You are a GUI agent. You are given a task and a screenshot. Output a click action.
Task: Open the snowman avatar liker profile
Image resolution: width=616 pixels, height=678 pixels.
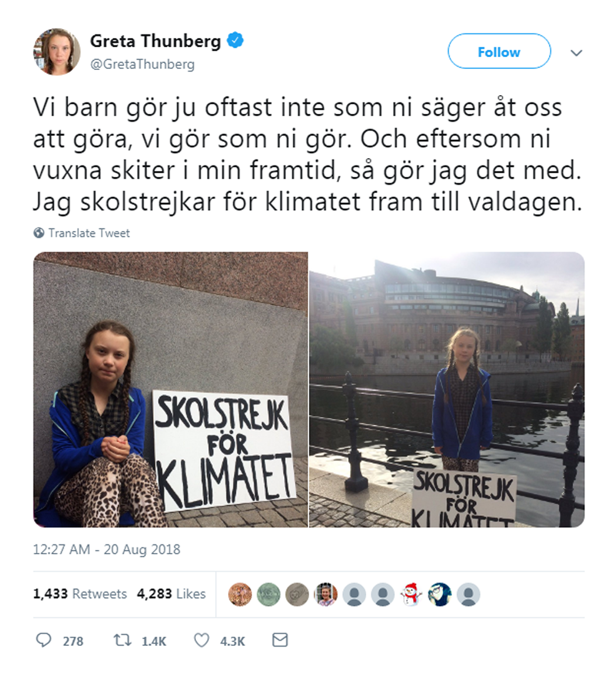coord(411,594)
